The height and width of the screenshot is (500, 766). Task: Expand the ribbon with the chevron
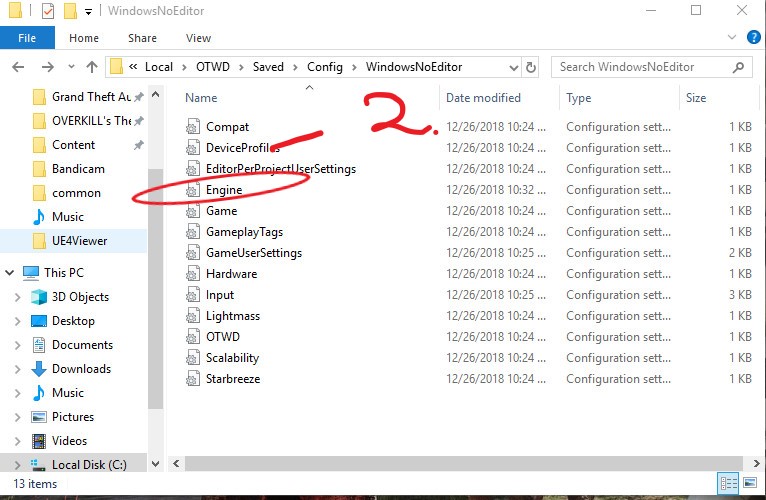(731, 37)
